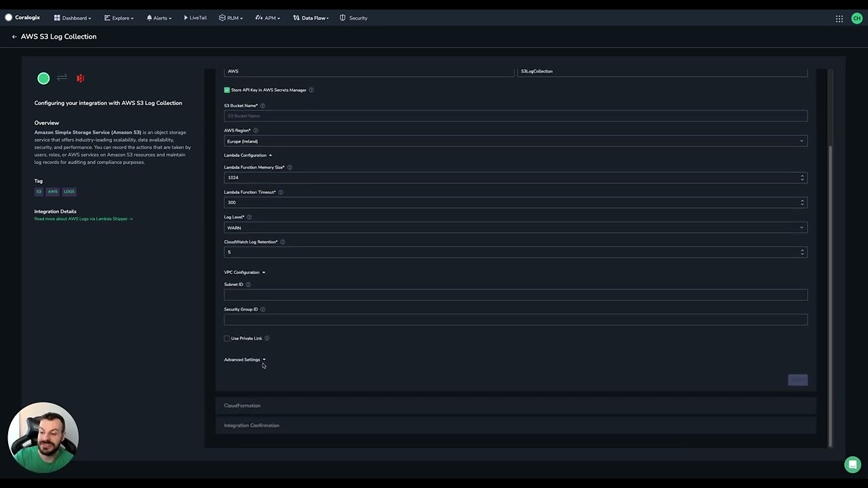The image size is (868, 488).
Task: Show info for Use Private Link
Action: (x=267, y=338)
